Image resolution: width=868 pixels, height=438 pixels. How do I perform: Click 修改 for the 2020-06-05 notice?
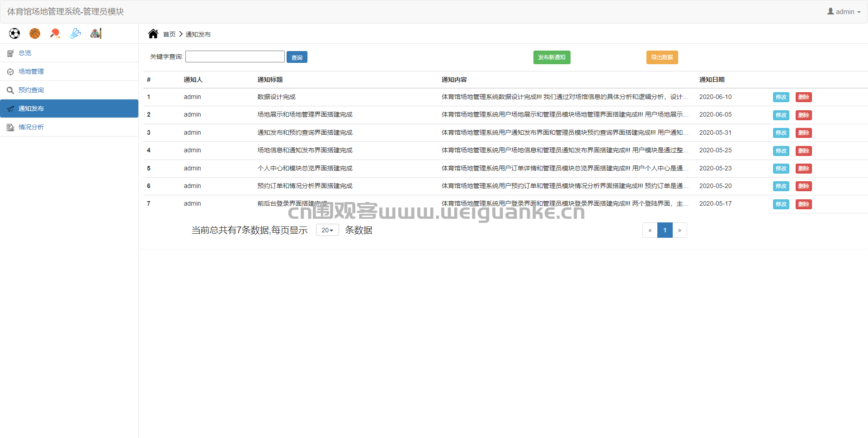click(781, 115)
